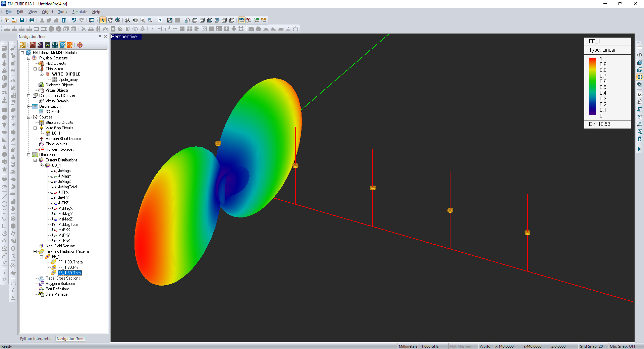Open the Simulate menu
The width and height of the screenshot is (644, 349).
79,12
